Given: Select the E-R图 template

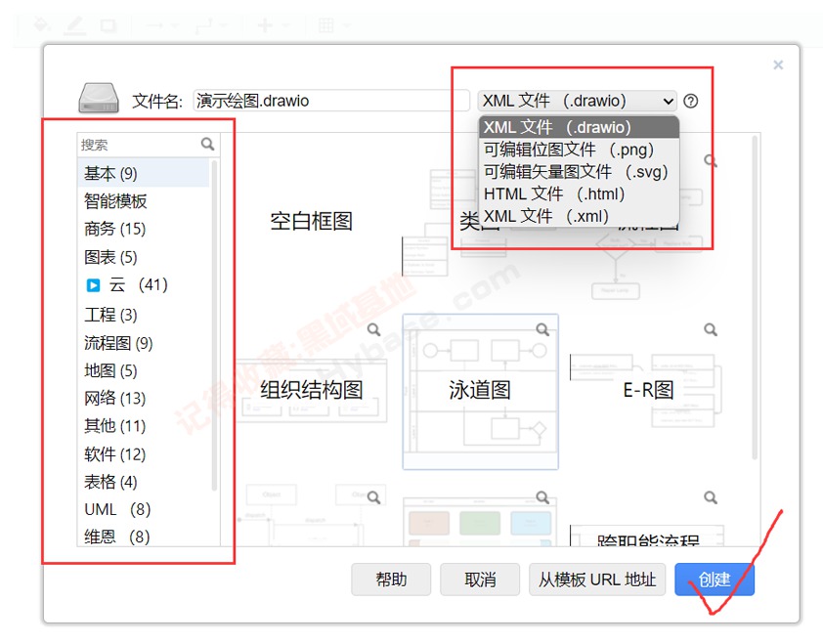Looking at the screenshot, I should [648, 390].
